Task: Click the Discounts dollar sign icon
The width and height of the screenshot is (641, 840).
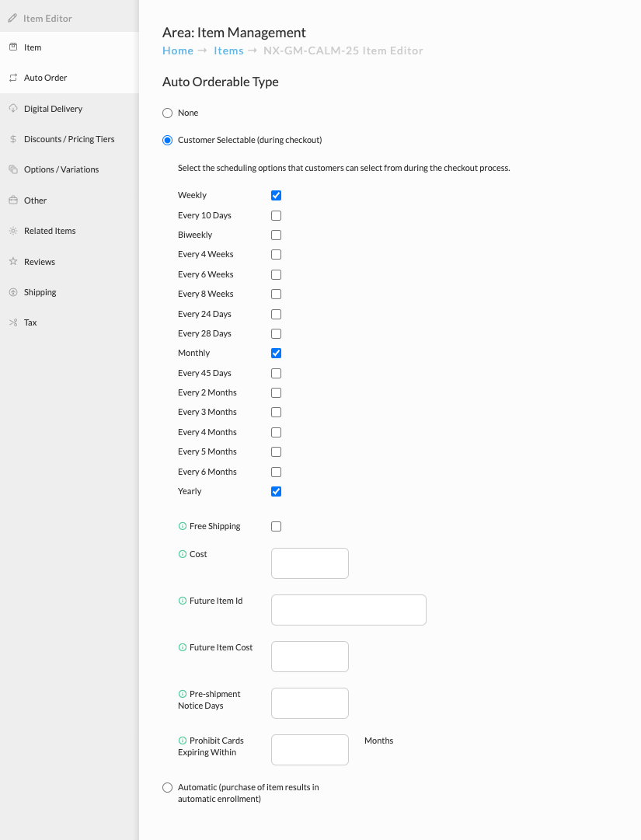Action: (x=13, y=139)
